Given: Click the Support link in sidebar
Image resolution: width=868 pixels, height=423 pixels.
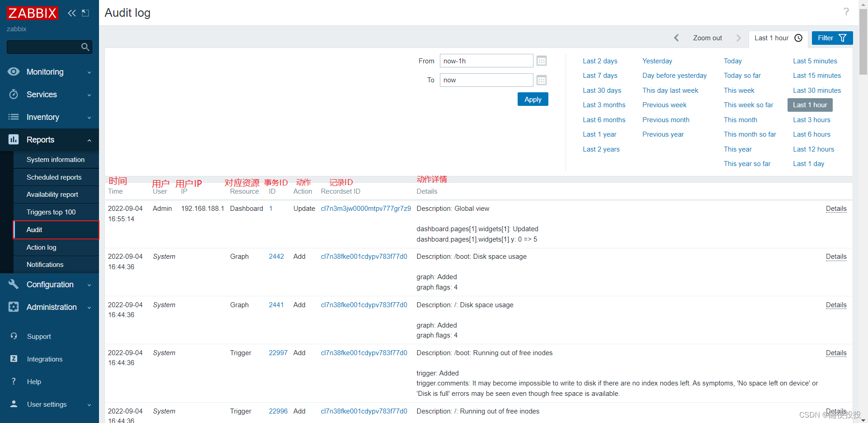Looking at the screenshot, I should [x=39, y=337].
